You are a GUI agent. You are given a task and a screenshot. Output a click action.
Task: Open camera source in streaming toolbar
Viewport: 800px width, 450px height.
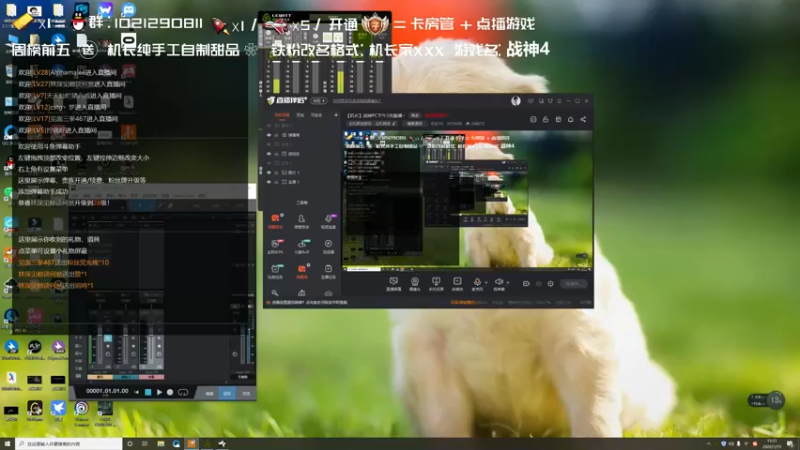pyautogui.click(x=415, y=282)
